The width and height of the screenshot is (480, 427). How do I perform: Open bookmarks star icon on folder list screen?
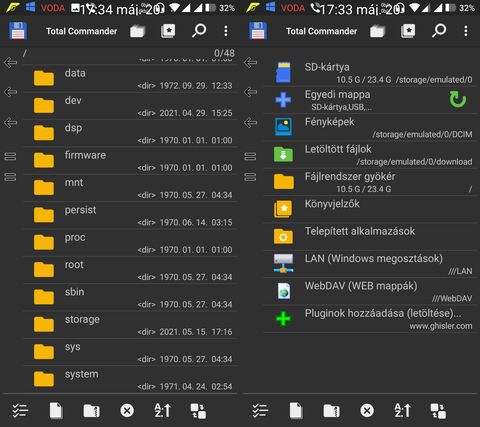168,31
